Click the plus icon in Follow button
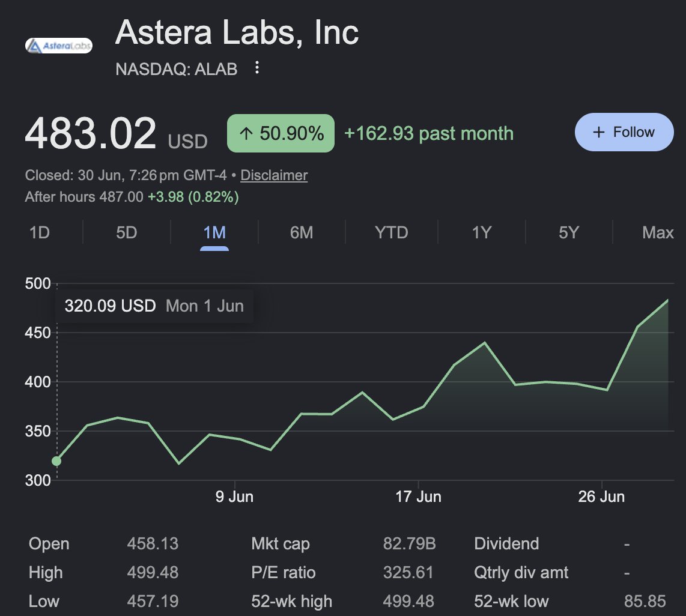 (598, 132)
